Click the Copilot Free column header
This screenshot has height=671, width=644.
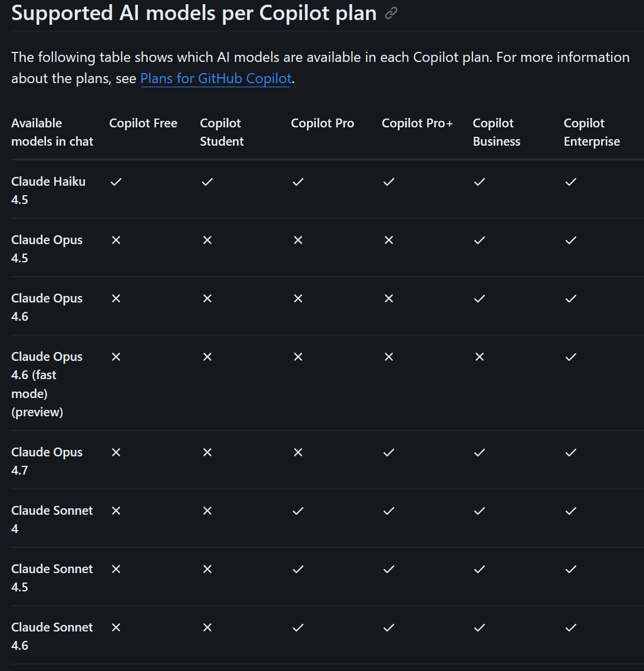143,123
